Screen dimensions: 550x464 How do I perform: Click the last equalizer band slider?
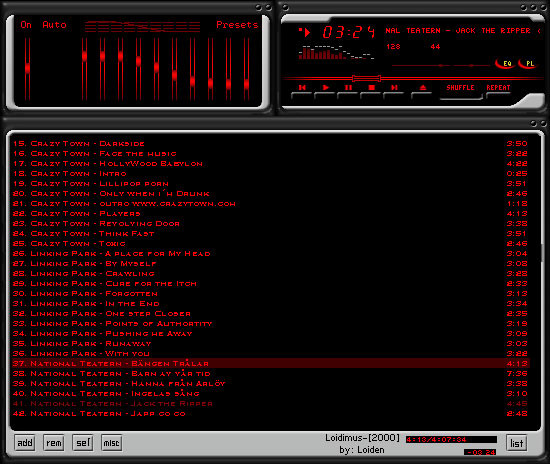tap(247, 69)
